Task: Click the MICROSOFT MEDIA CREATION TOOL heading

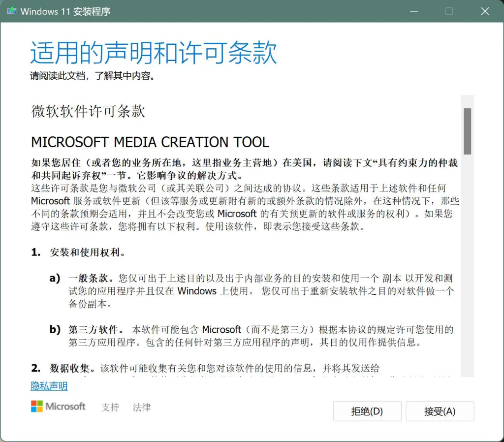Action: coord(150,142)
